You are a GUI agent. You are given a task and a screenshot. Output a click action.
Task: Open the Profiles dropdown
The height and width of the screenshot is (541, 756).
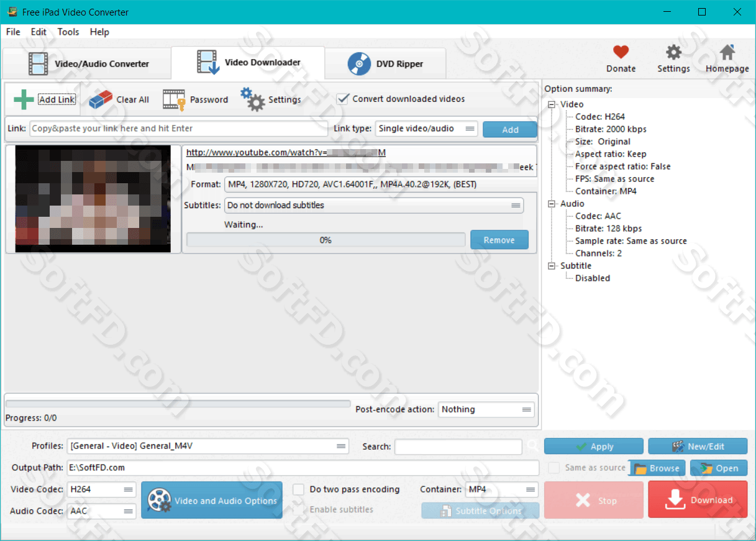point(208,446)
